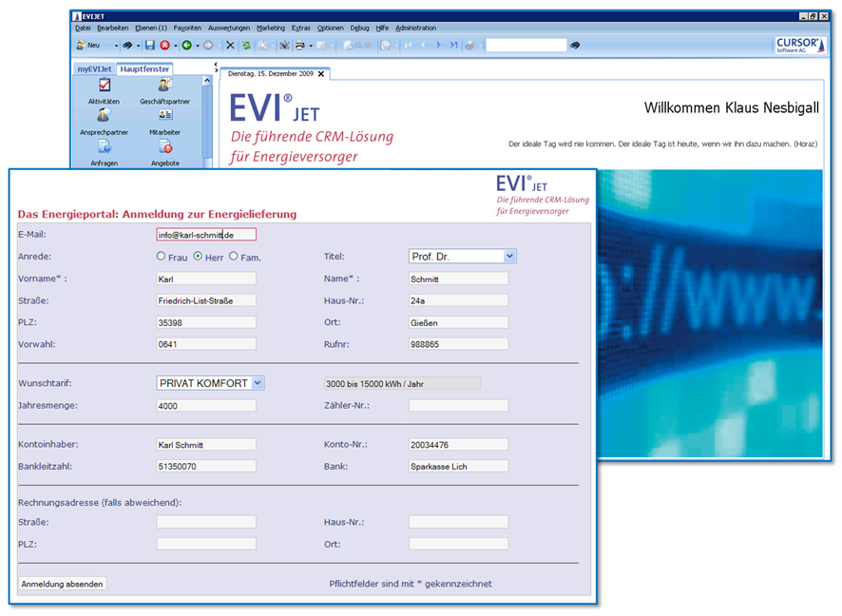This screenshot has width=842, height=616.
Task: Open dropdown arrow next to Neu button
Action: [116, 46]
